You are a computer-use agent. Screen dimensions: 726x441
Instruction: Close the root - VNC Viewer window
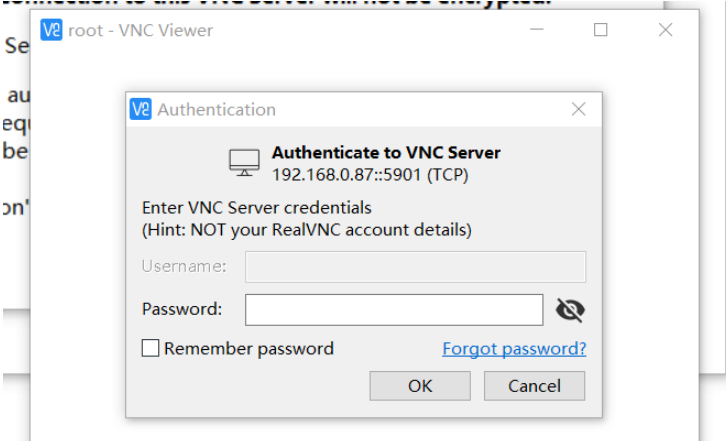coord(666,30)
